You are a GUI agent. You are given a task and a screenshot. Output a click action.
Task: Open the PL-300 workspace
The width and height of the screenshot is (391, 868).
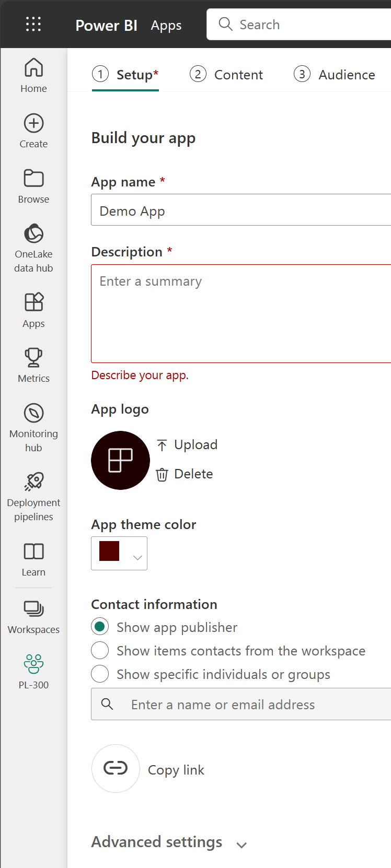[x=33, y=672]
